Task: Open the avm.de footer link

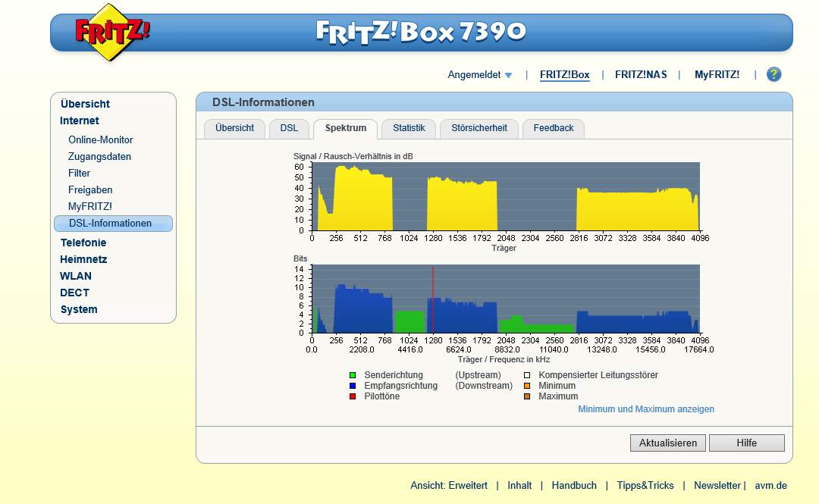Action: [x=770, y=485]
